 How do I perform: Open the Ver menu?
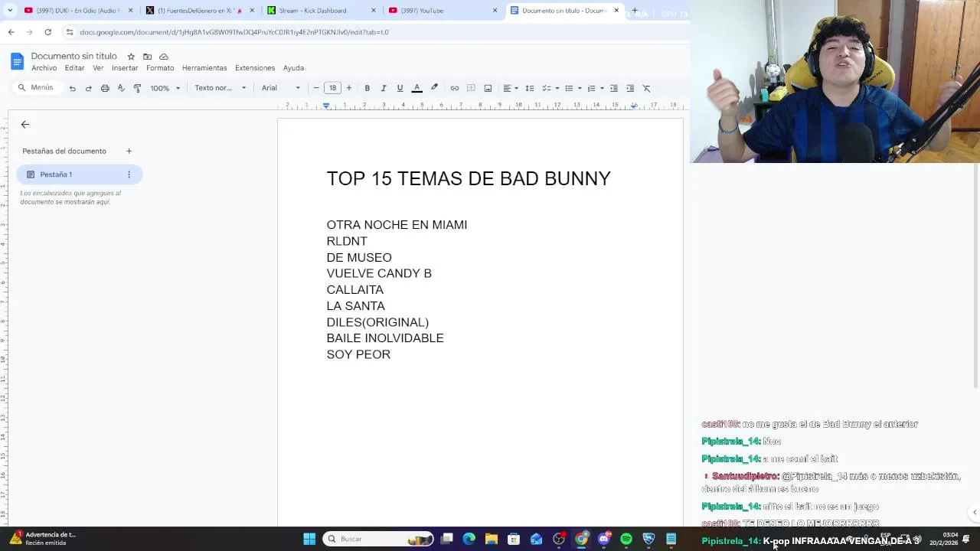[98, 68]
